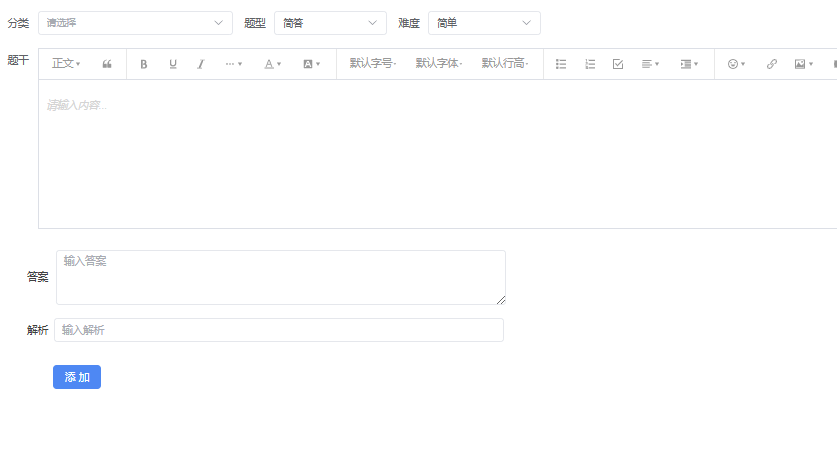Toggle underline formatting
Screen dimensions: 837x458
172,64
